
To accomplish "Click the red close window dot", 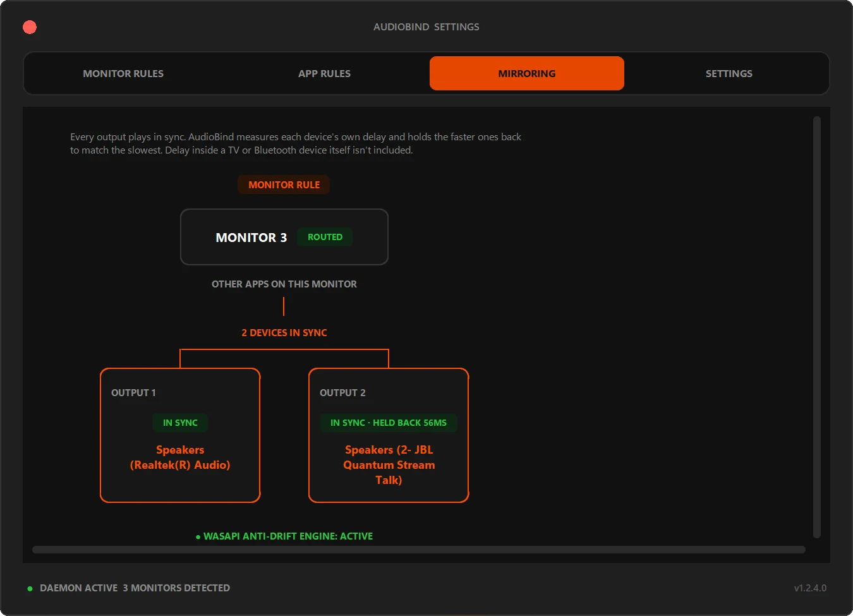I will click(30, 27).
